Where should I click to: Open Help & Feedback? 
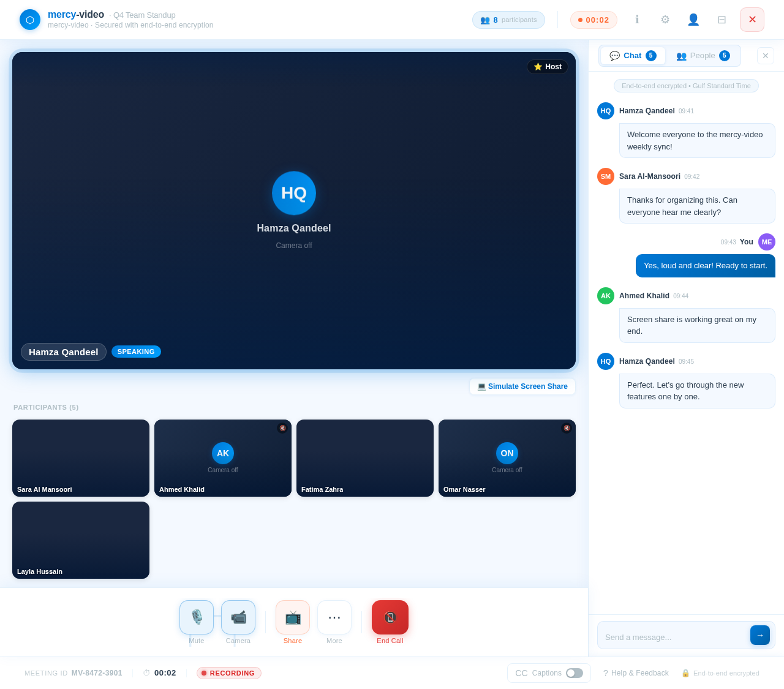(x=636, y=672)
